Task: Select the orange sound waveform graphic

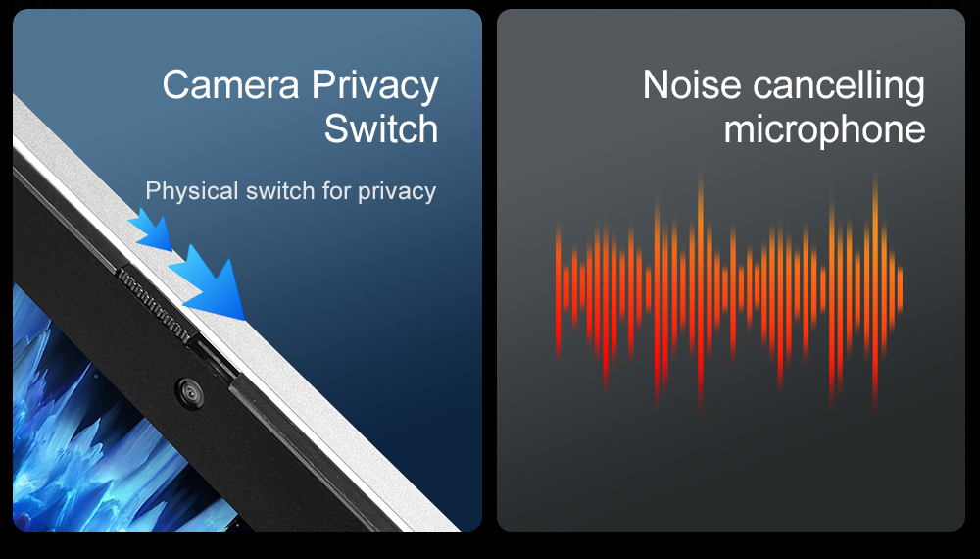Action: [729, 291]
